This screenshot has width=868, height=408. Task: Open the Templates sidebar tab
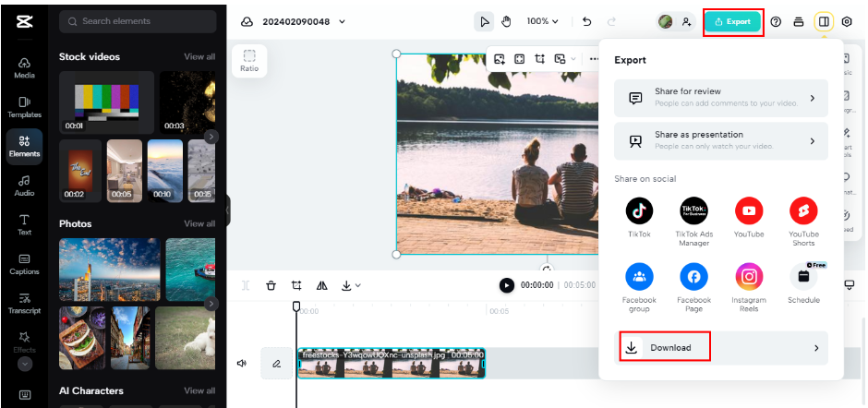coord(24,107)
